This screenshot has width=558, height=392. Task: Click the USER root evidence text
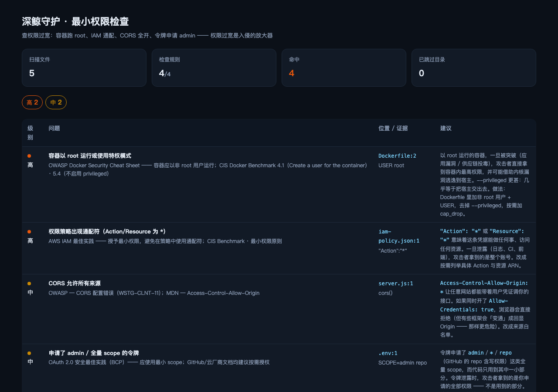[391, 166]
